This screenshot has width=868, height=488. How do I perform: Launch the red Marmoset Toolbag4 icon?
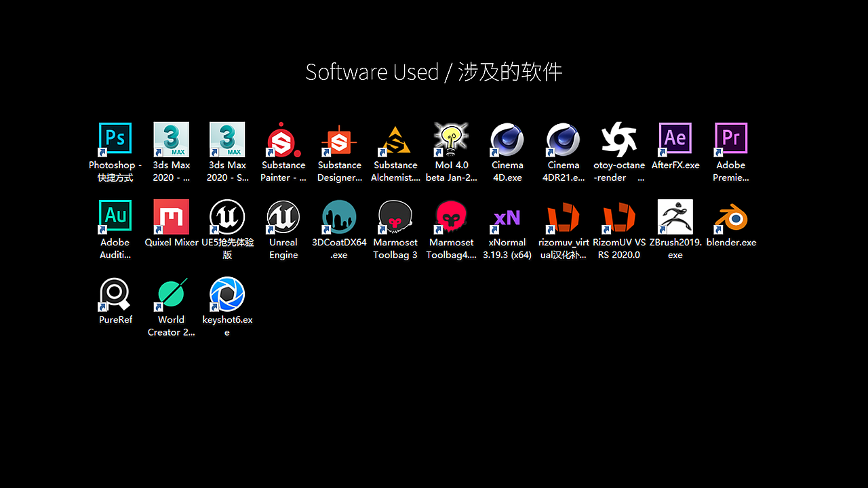452,216
